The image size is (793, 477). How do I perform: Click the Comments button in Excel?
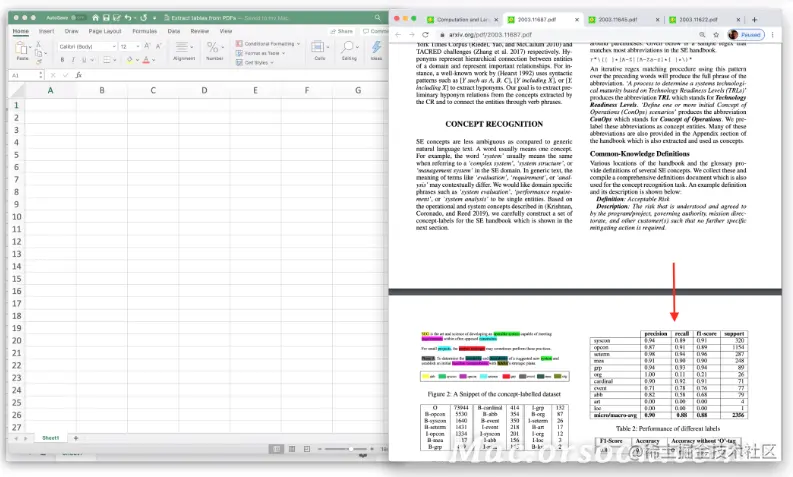[375, 31]
